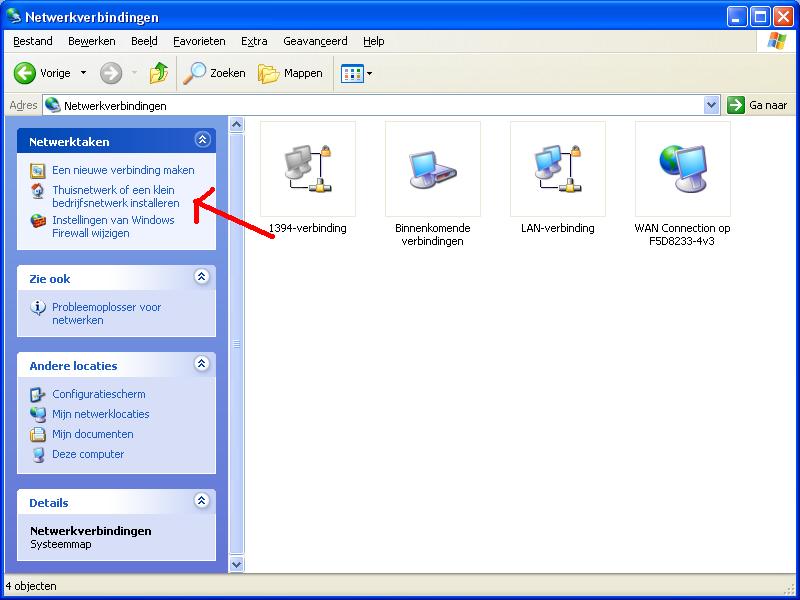Toggle the Mappen folders pane
Viewport: 800px width, 600px height.
[290, 73]
